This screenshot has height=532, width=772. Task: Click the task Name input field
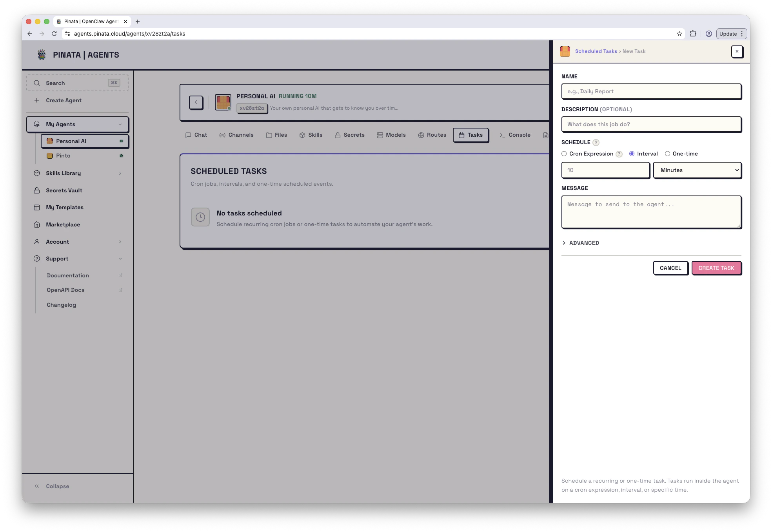point(651,92)
